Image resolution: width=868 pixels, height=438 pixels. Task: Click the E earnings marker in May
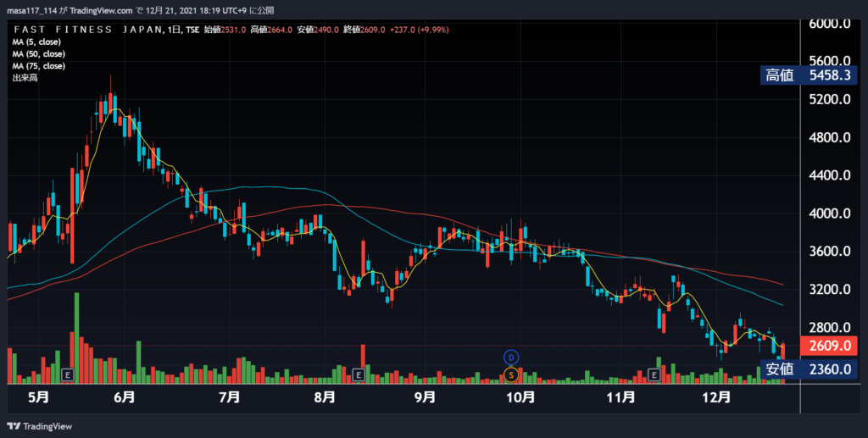[68, 375]
